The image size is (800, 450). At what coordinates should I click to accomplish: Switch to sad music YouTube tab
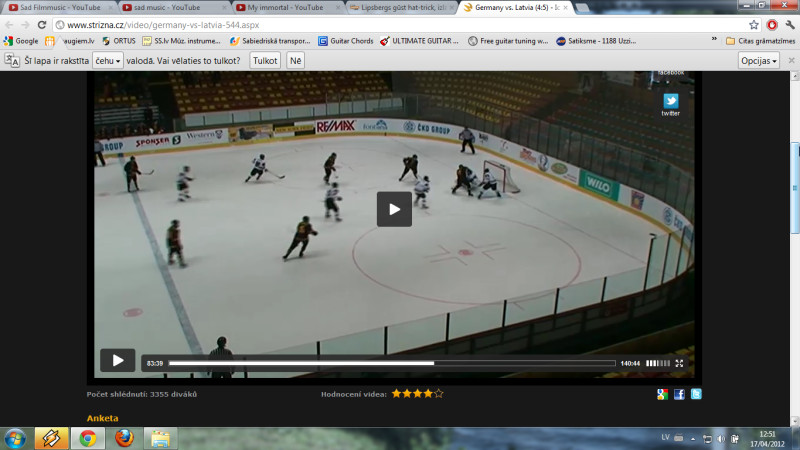pyautogui.click(x=172, y=8)
